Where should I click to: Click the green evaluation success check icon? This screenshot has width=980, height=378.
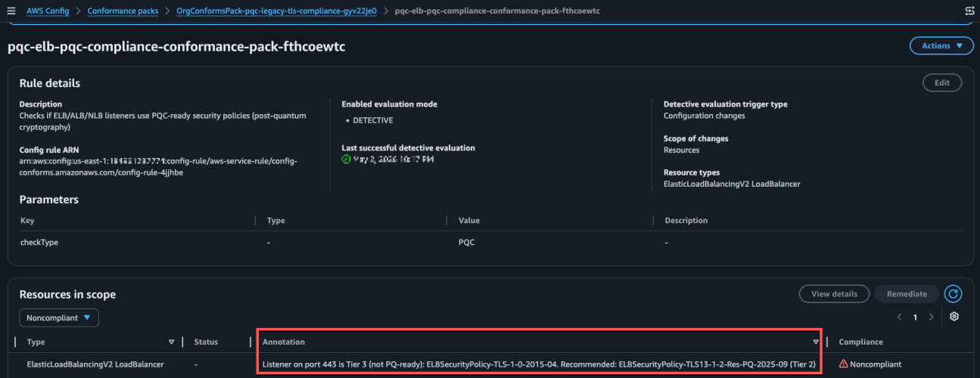[347, 160]
